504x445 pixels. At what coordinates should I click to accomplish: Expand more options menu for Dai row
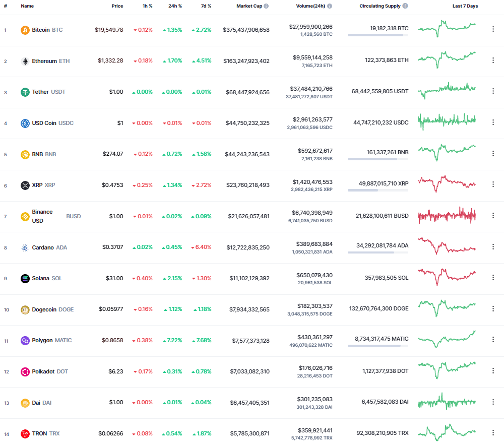[493, 402]
